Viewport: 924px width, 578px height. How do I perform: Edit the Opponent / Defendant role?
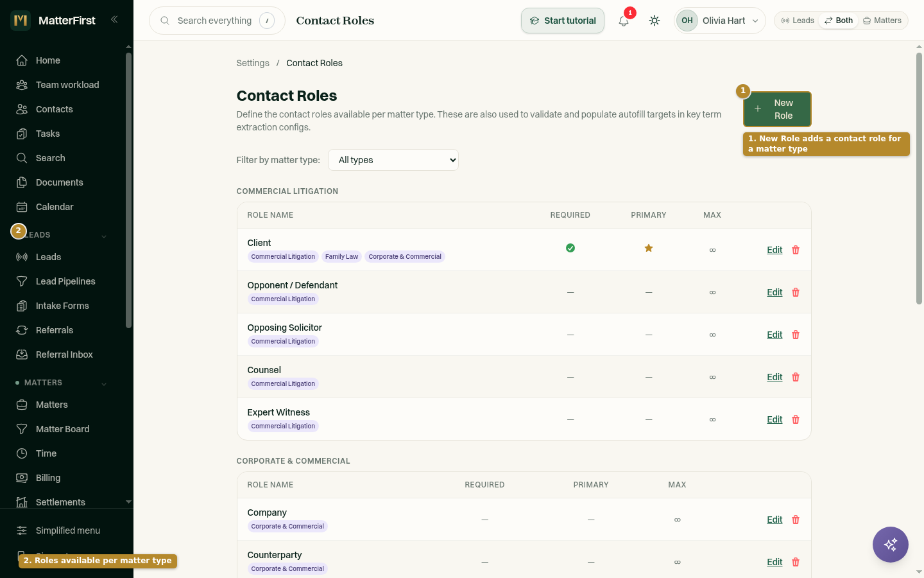click(774, 292)
